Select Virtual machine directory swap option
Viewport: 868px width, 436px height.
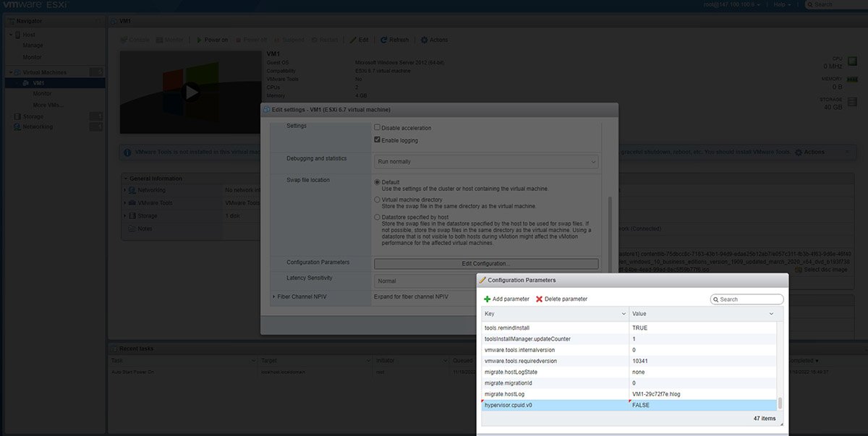[377, 200]
